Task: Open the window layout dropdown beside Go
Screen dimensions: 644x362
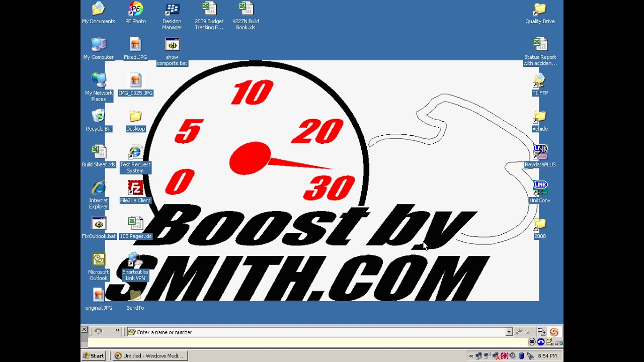Action: [x=541, y=332]
